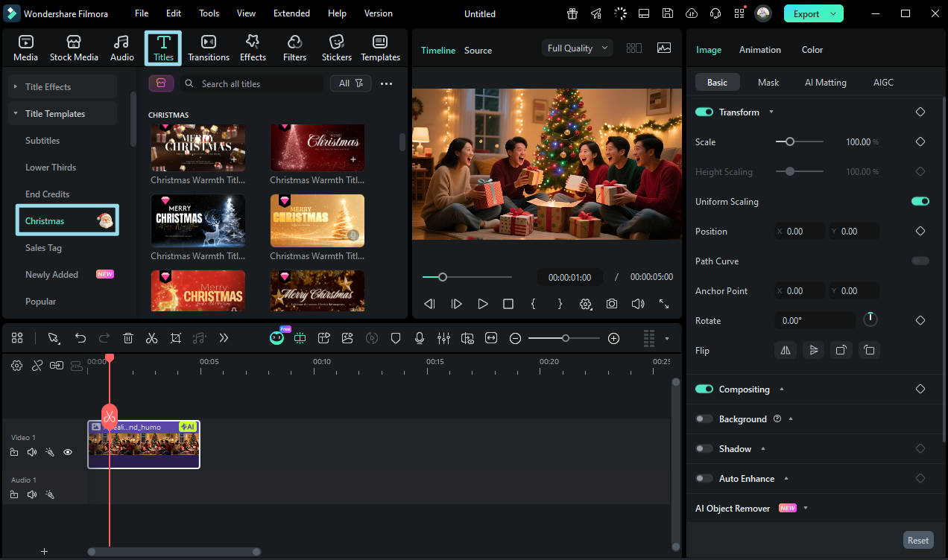Viewport: 948px width, 560px height.
Task: Open the Stock Media panel
Action: [74, 48]
